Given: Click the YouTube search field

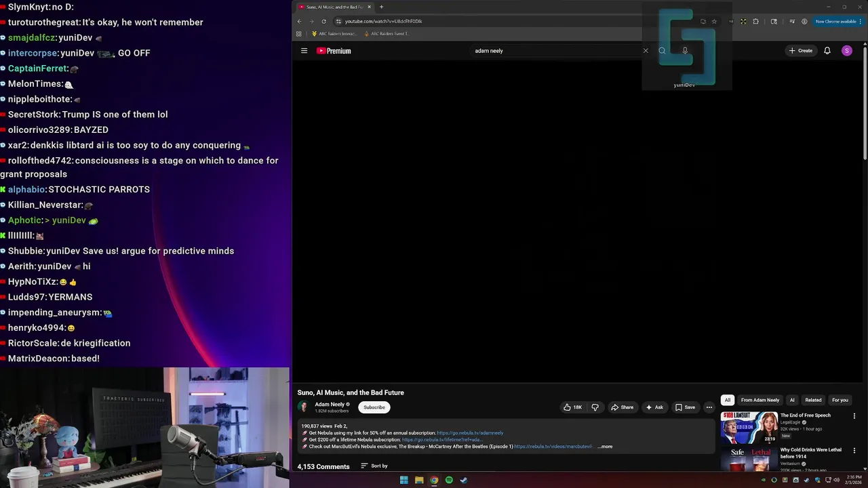Looking at the screenshot, I should click(556, 51).
